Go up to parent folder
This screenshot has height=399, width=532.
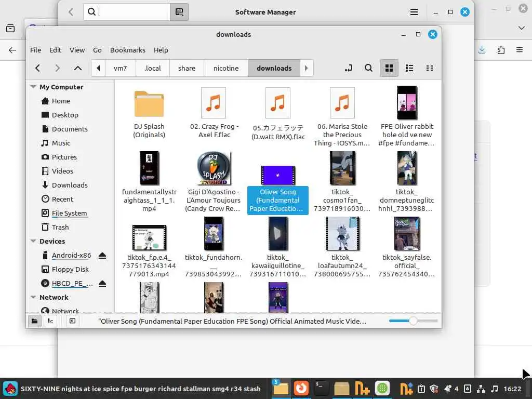(x=78, y=68)
